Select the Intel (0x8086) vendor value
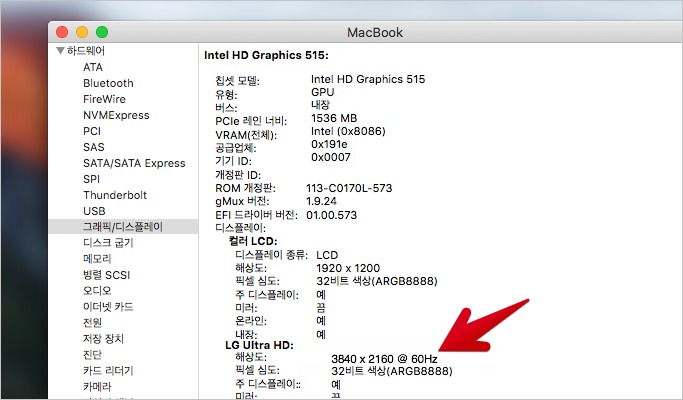The width and height of the screenshot is (683, 400). coord(348,132)
